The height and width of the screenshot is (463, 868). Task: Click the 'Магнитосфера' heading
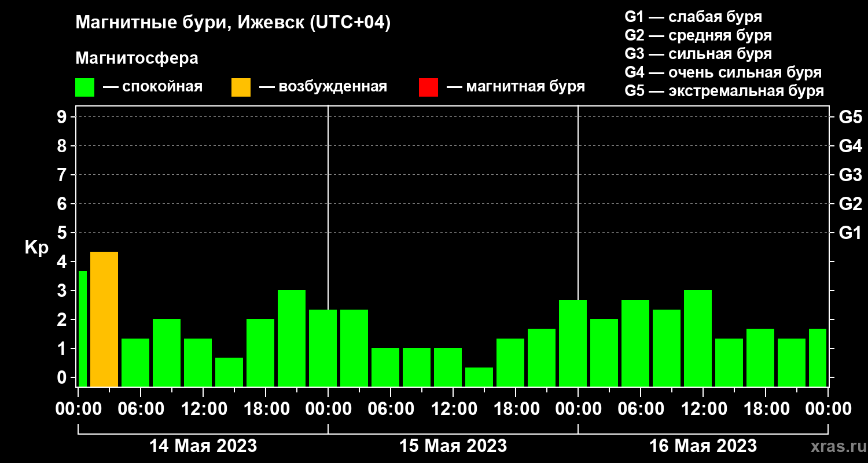point(137,58)
